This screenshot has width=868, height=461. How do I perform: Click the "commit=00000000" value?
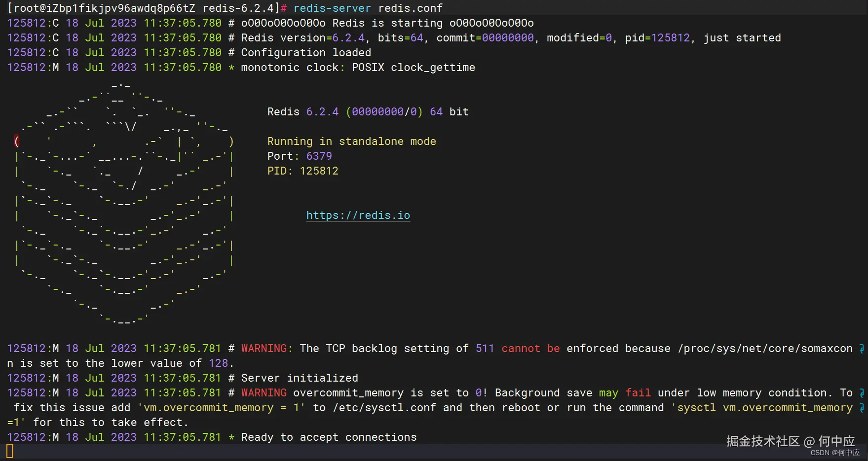[x=485, y=38]
